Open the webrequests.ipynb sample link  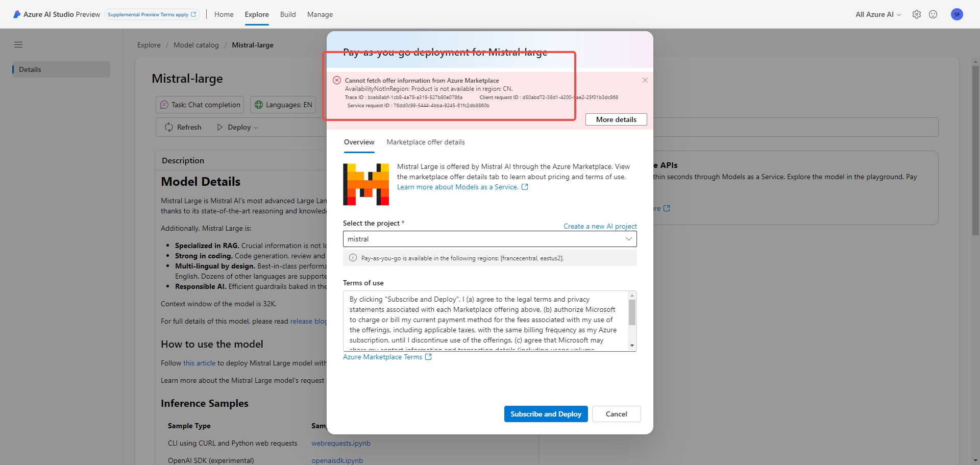click(341, 443)
